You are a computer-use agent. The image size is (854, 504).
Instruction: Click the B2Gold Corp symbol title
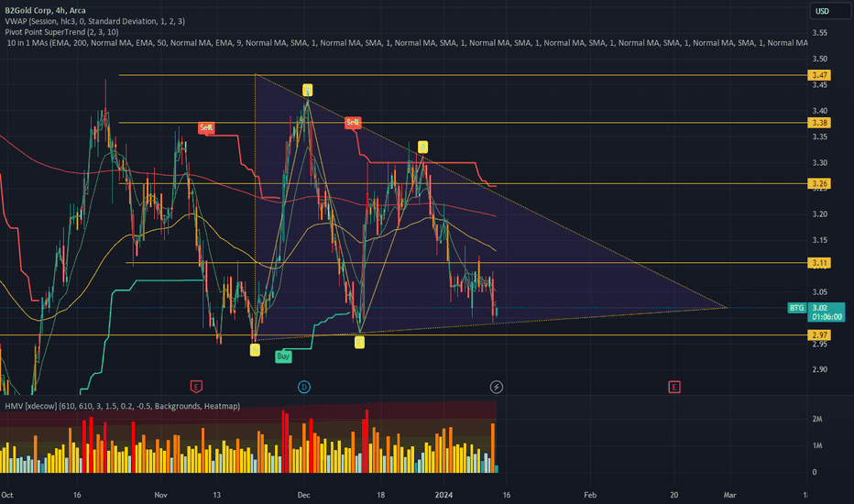pos(45,10)
